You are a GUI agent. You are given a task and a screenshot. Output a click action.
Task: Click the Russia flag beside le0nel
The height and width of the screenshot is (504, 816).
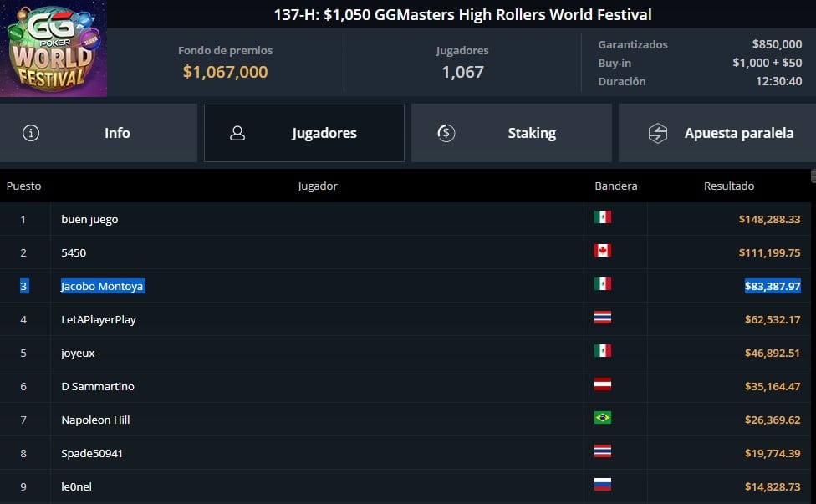[x=603, y=484]
